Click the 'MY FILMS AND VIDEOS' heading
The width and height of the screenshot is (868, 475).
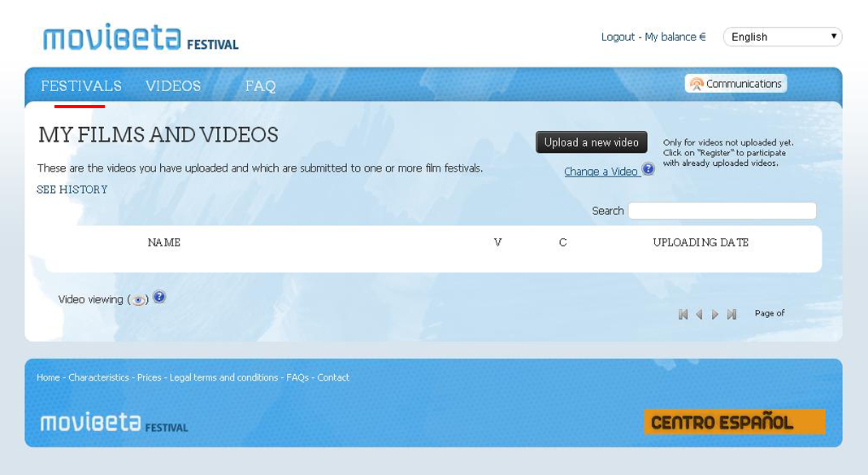click(158, 135)
